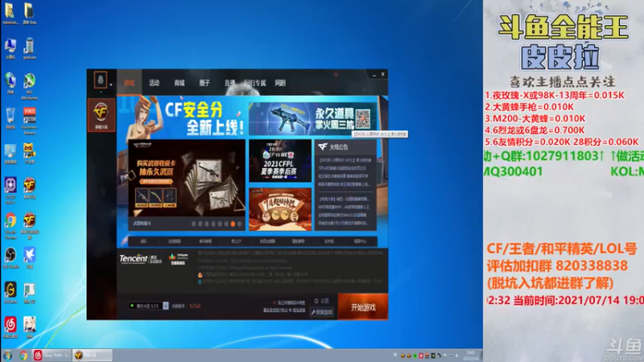Select the first carousel dot
This screenshot has width=644, height=362.
click(x=193, y=224)
